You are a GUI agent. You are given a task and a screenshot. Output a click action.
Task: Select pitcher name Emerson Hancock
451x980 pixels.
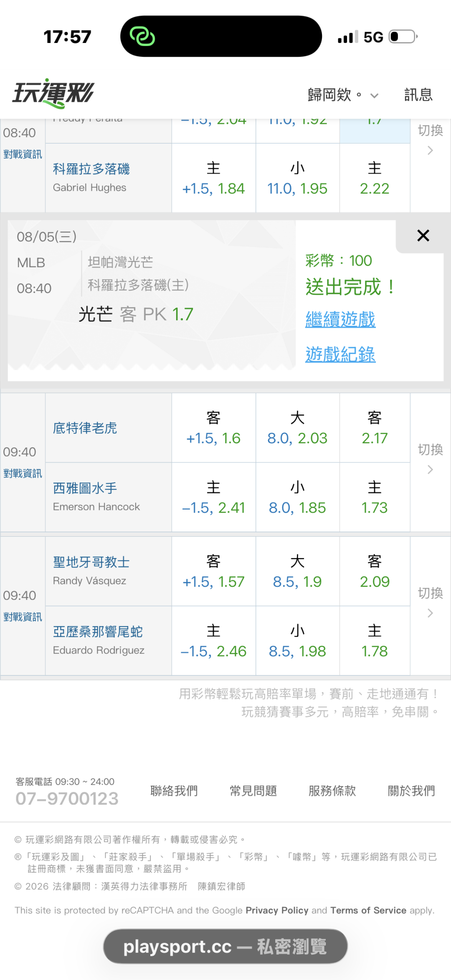pos(96,507)
